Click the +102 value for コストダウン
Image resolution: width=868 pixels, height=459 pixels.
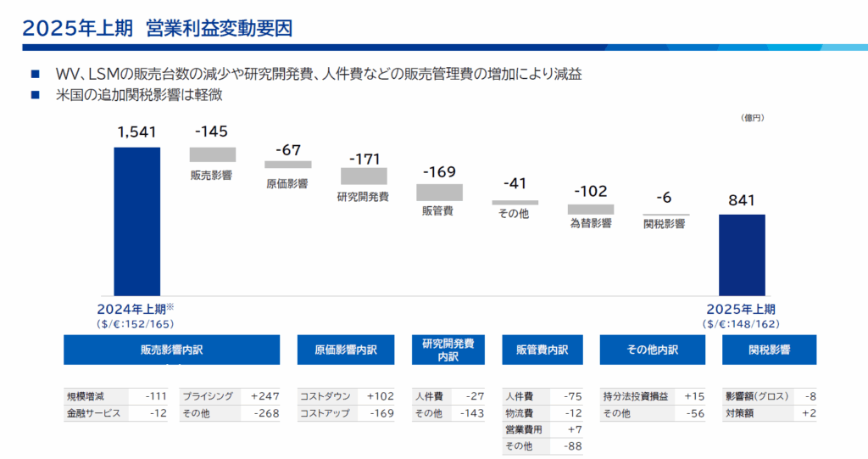pos(381,396)
